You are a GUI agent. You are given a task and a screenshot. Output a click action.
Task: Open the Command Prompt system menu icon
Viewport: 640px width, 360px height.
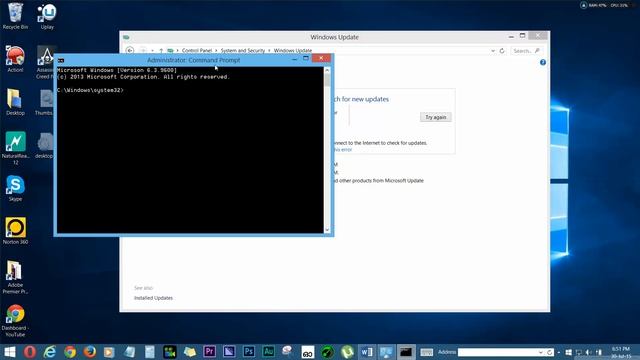tap(61, 60)
